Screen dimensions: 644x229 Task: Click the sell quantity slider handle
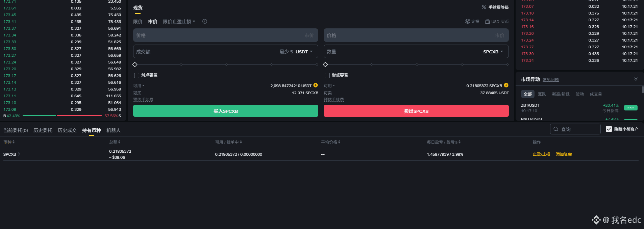[325, 65]
